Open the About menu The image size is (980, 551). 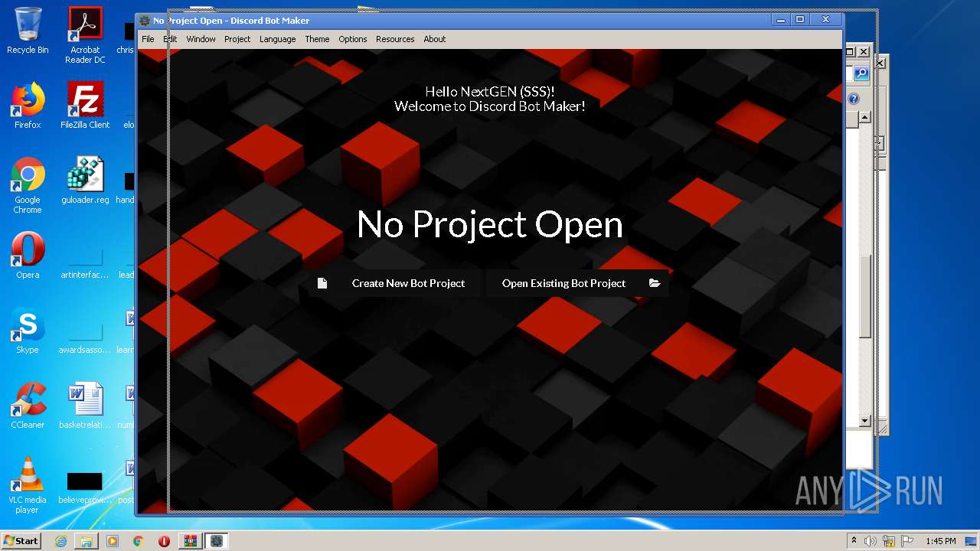[x=434, y=39]
